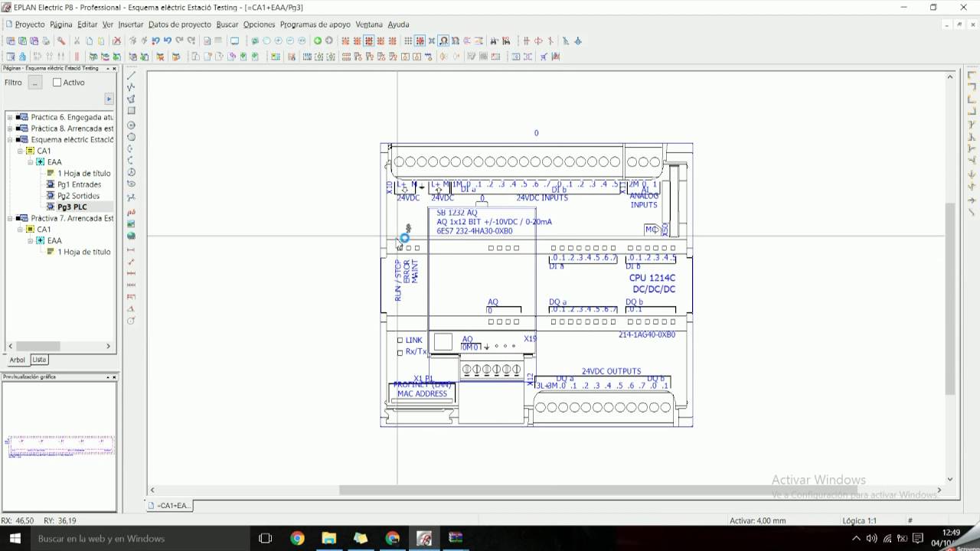Click the red cross delete icon in toolbar
Screen dimensions: 980x551
point(116,41)
